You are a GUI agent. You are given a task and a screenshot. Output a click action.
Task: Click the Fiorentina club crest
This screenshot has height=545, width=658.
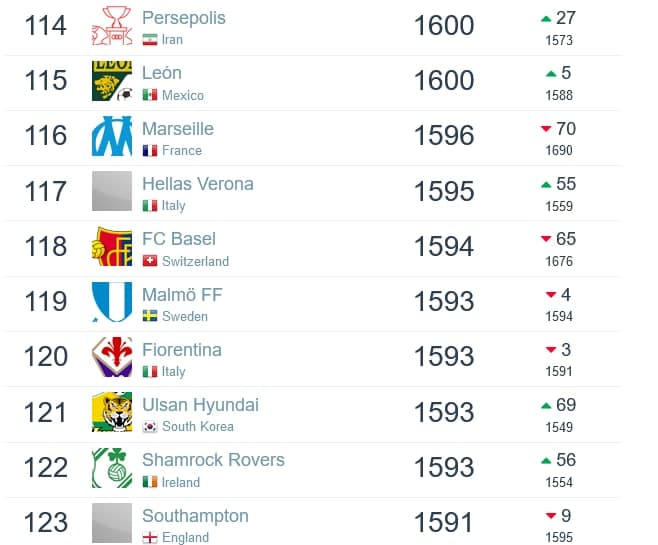point(112,357)
